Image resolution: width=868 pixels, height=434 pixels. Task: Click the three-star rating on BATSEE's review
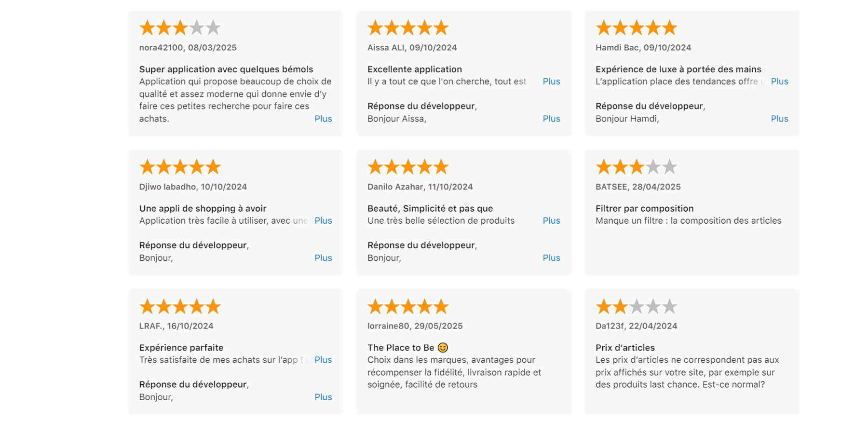coord(636,167)
